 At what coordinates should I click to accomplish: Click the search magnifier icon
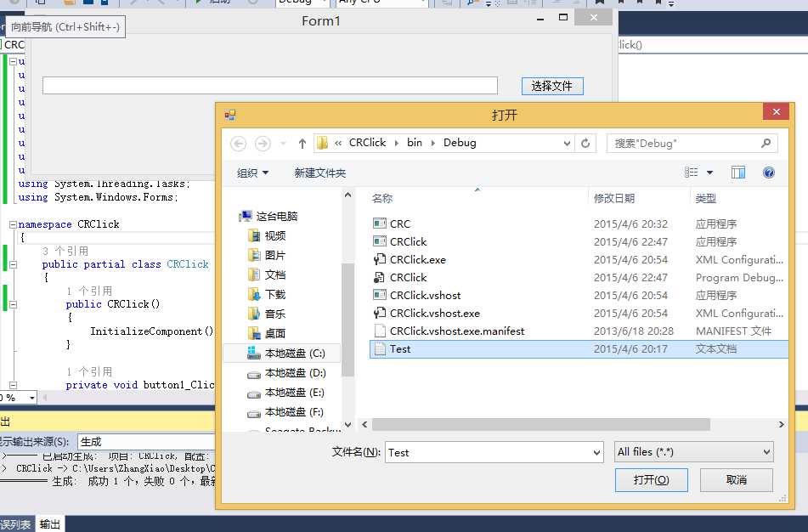click(x=766, y=143)
